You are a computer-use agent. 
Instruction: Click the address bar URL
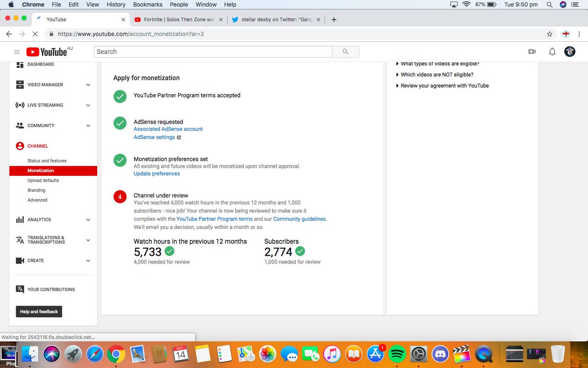[131, 34]
